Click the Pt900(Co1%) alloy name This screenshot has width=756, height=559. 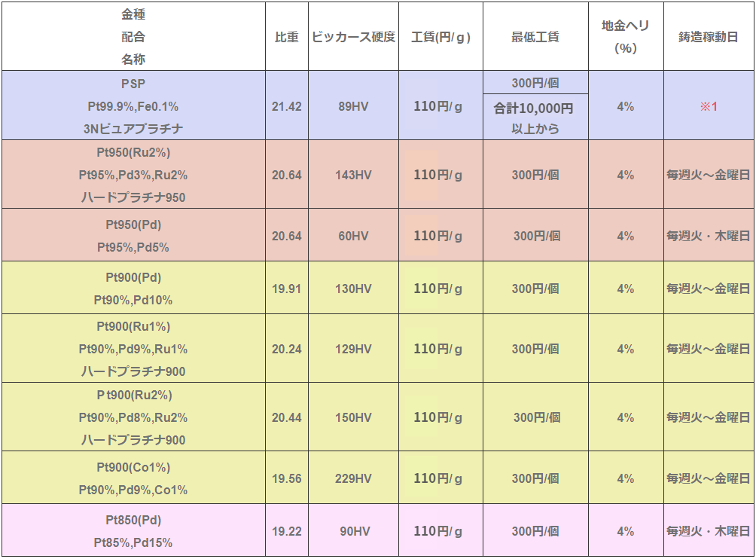tap(133, 467)
